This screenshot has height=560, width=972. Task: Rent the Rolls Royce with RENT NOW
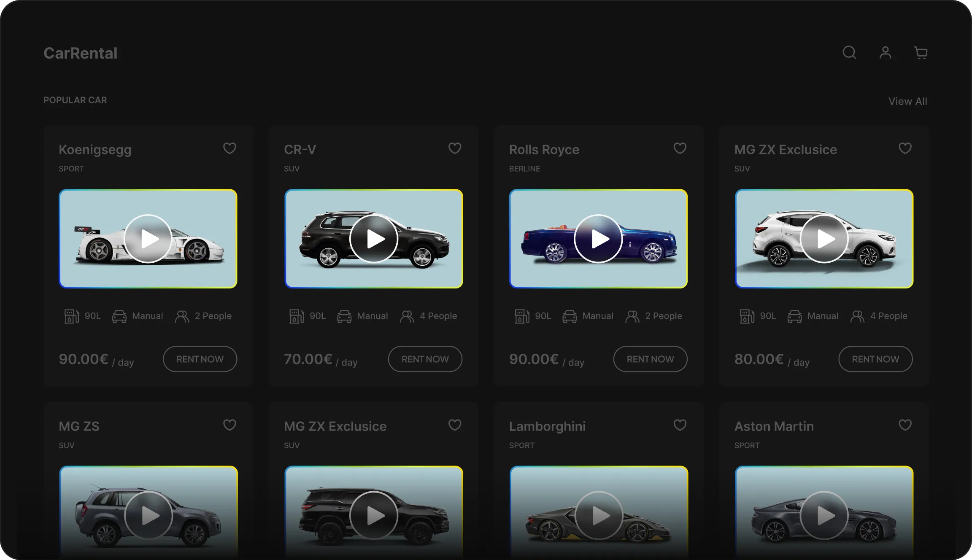(650, 359)
